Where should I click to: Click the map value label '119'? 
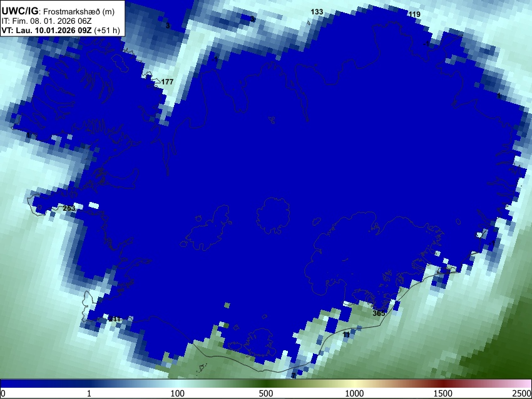click(414, 14)
